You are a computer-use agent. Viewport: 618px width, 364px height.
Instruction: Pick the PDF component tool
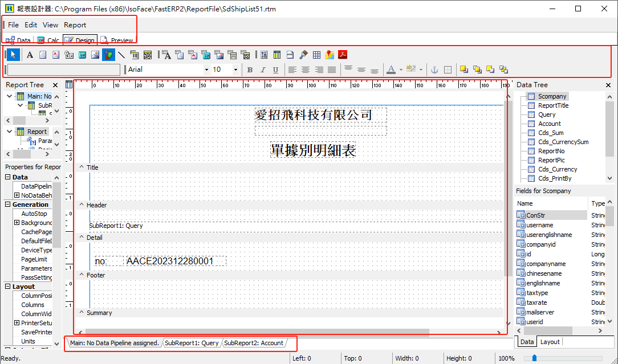tap(343, 55)
